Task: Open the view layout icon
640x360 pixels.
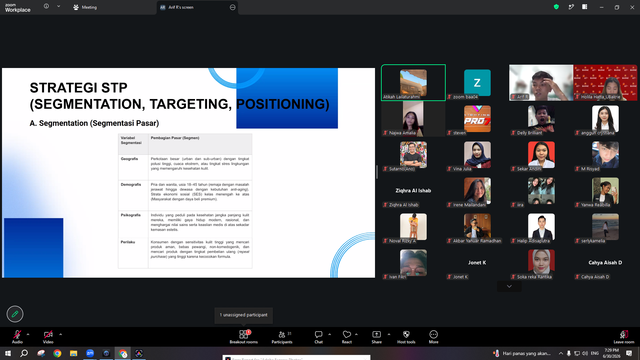Action: click(584, 7)
